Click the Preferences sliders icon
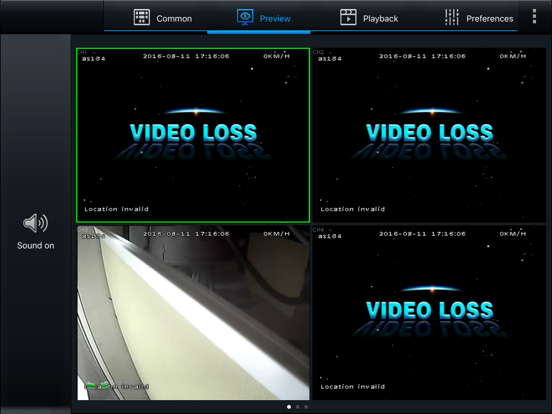 pyautogui.click(x=452, y=17)
